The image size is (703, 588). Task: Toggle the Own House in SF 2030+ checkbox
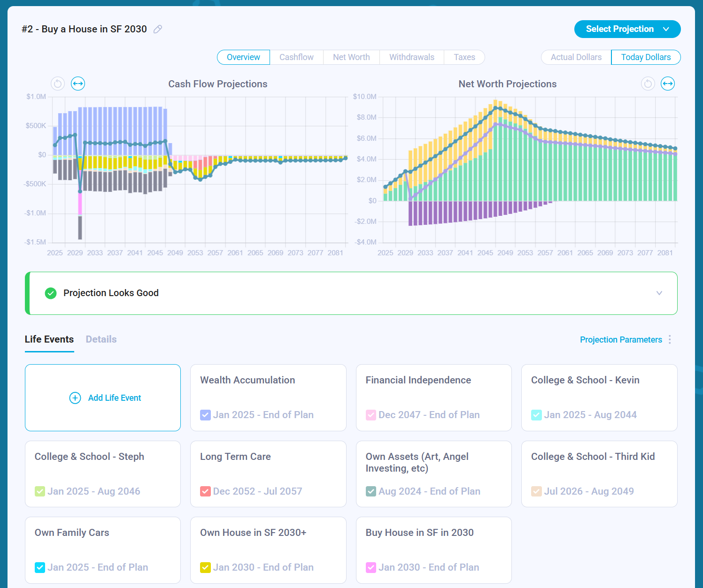205,567
